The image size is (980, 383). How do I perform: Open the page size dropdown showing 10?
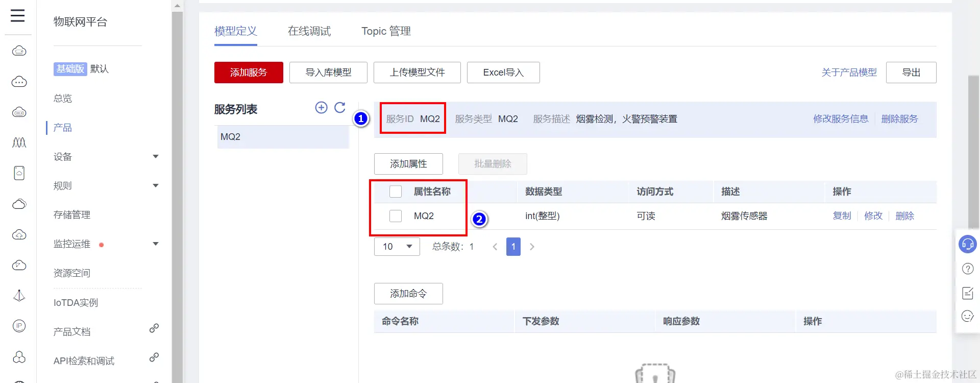397,247
